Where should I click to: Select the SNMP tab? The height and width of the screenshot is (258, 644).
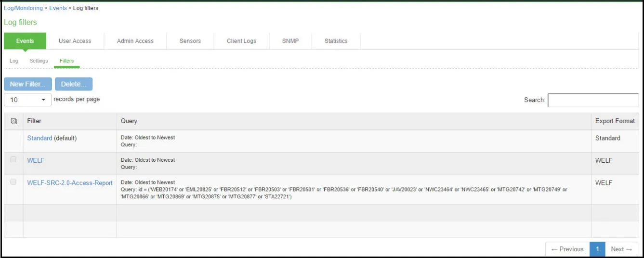pos(290,41)
